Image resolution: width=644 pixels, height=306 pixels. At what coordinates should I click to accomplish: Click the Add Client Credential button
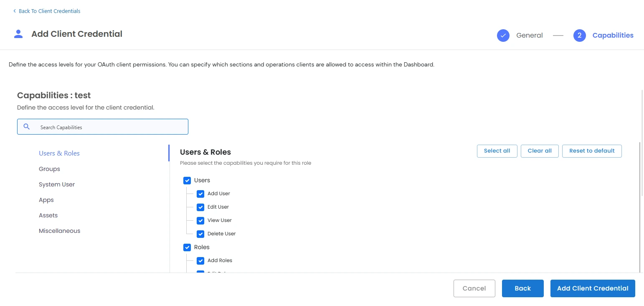593,288
